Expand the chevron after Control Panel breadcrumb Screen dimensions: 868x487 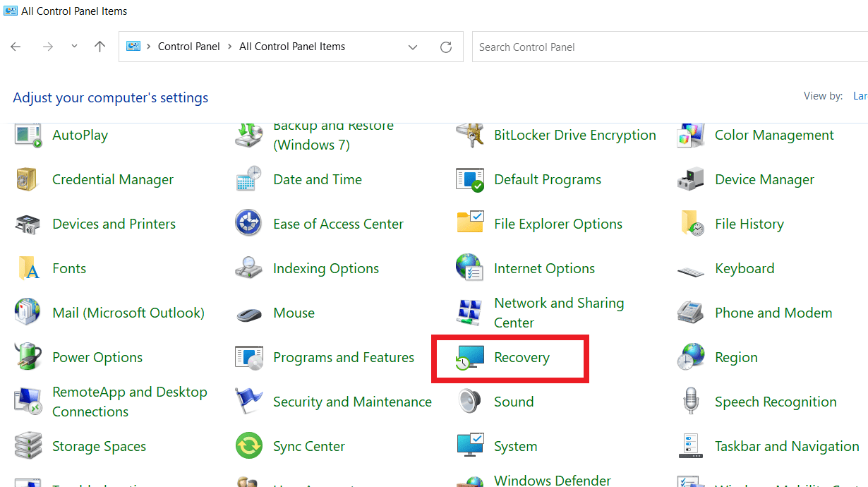(229, 47)
